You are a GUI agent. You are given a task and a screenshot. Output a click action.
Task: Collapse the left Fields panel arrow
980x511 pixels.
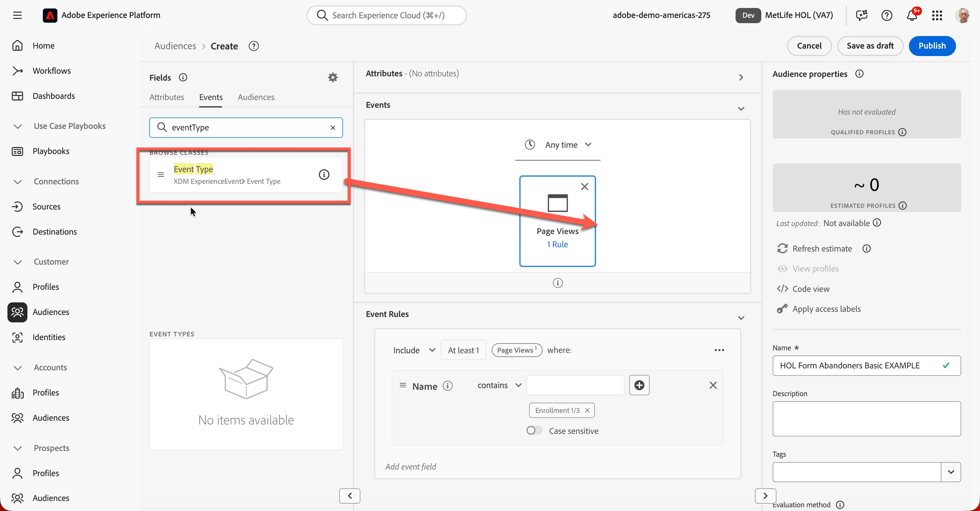349,496
